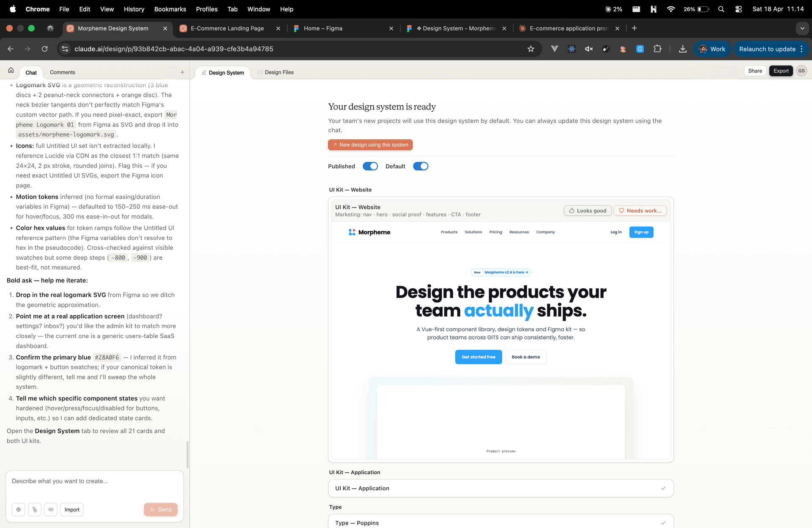Toggle the bookmark star in the address bar
The image size is (812, 528).
point(531,49)
